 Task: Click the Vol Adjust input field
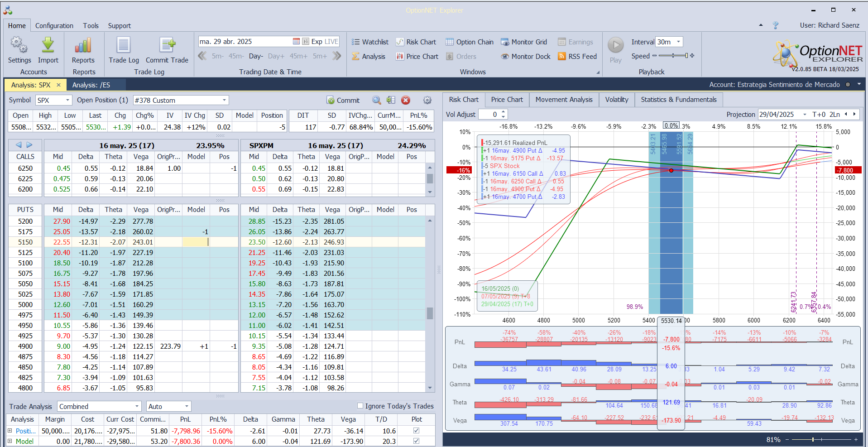tap(489, 115)
